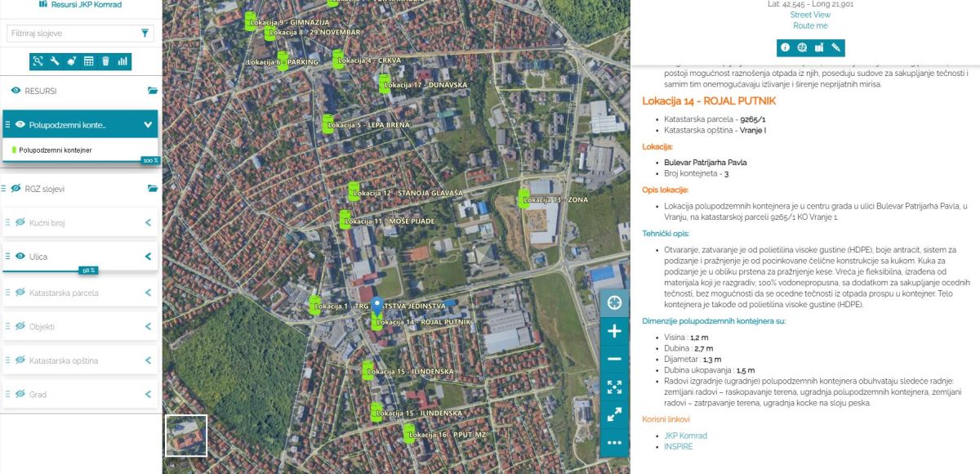Expand the Grad layer arrow
This screenshot has height=474, width=980.
(x=148, y=394)
